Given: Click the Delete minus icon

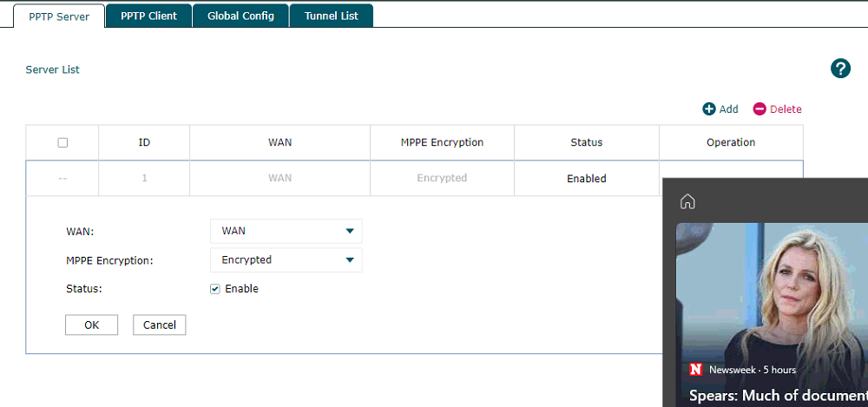Looking at the screenshot, I should (759, 109).
